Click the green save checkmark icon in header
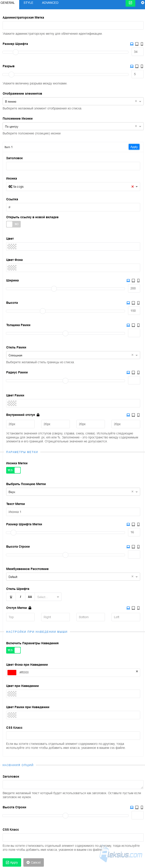This screenshot has height=868, width=145. coord(130,3)
